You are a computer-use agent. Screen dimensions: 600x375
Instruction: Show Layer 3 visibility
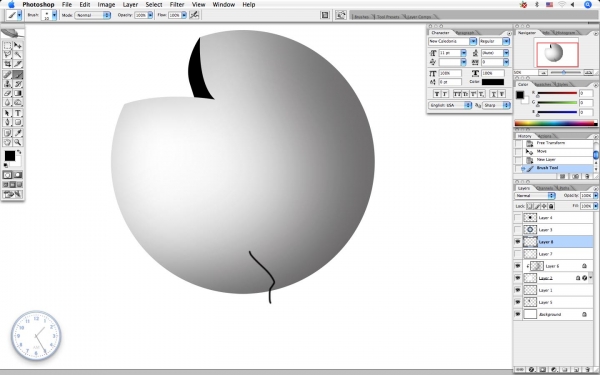click(x=518, y=230)
